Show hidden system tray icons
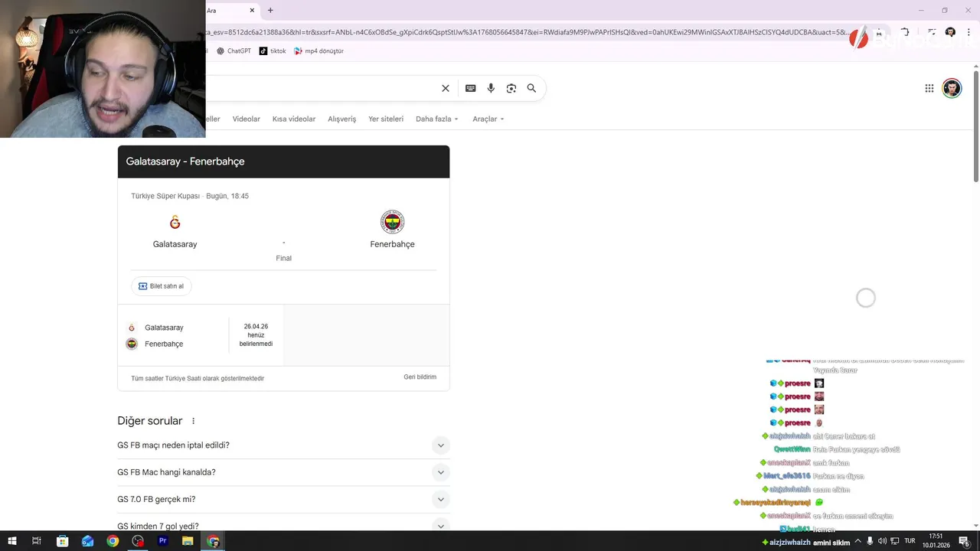 (857, 541)
